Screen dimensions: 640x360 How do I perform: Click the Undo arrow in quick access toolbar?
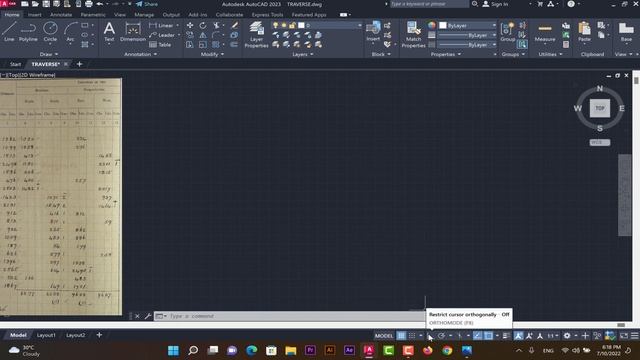[100, 4]
